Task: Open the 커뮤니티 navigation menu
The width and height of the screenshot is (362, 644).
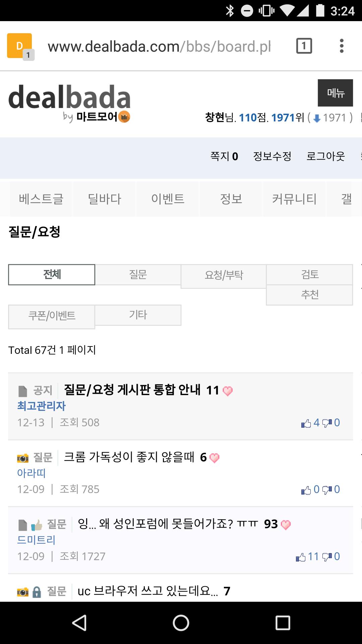Action: (294, 199)
